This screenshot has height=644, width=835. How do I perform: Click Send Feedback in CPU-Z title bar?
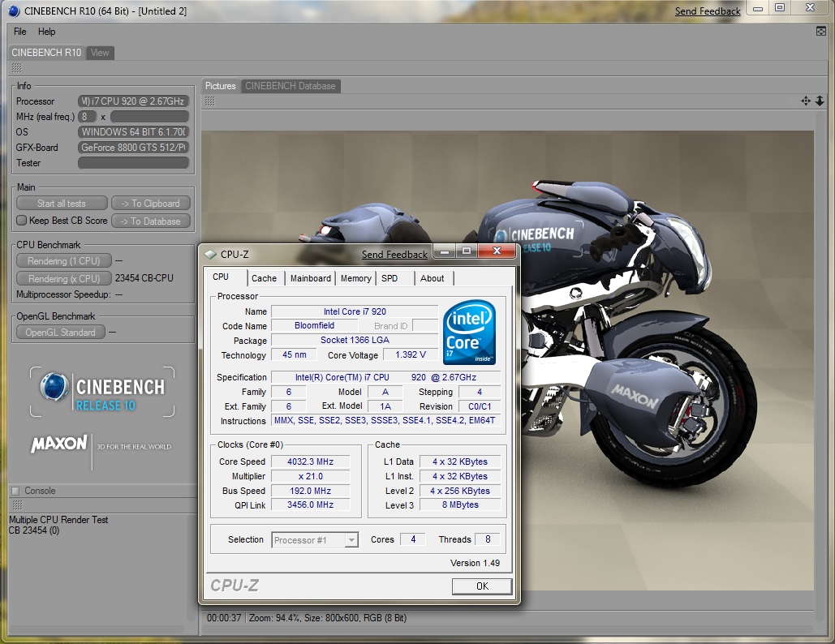(394, 255)
